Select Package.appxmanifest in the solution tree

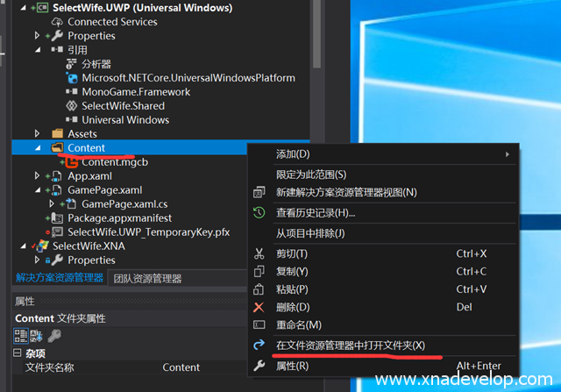pos(119,217)
